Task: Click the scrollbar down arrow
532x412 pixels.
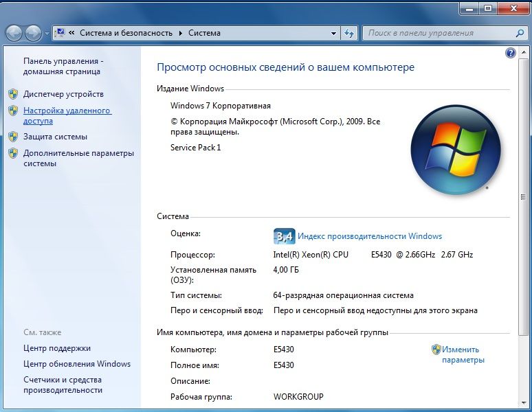Action: (523, 403)
